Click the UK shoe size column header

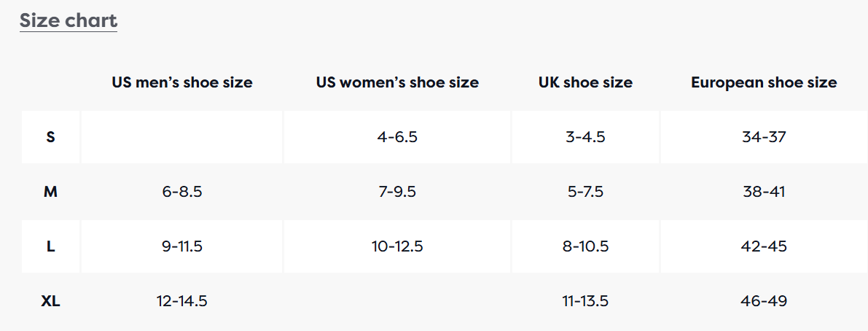pos(586,82)
